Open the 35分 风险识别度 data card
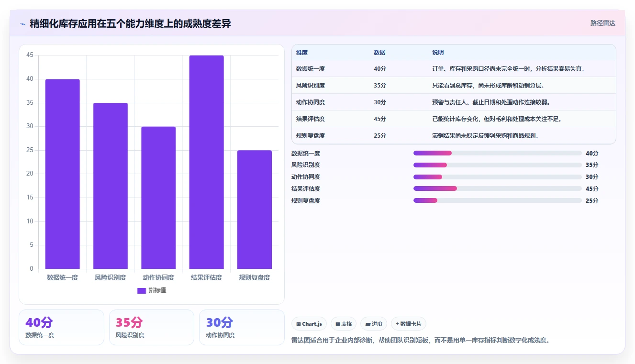Viewport: 635px width, 364px height. (152, 327)
